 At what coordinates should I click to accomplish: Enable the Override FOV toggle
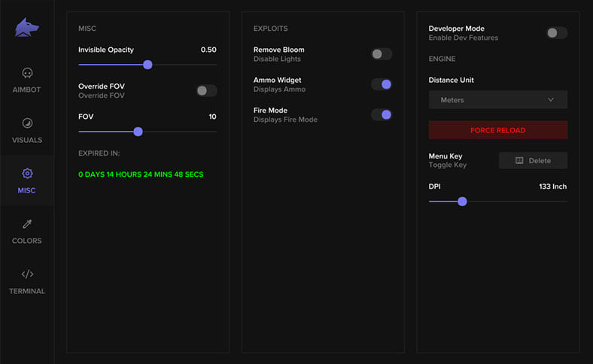[x=206, y=91]
